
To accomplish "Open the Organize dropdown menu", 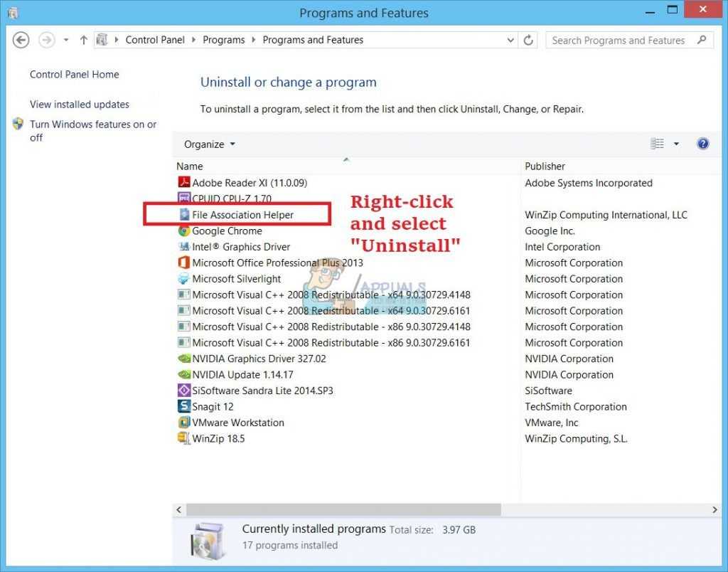I will (x=209, y=144).
